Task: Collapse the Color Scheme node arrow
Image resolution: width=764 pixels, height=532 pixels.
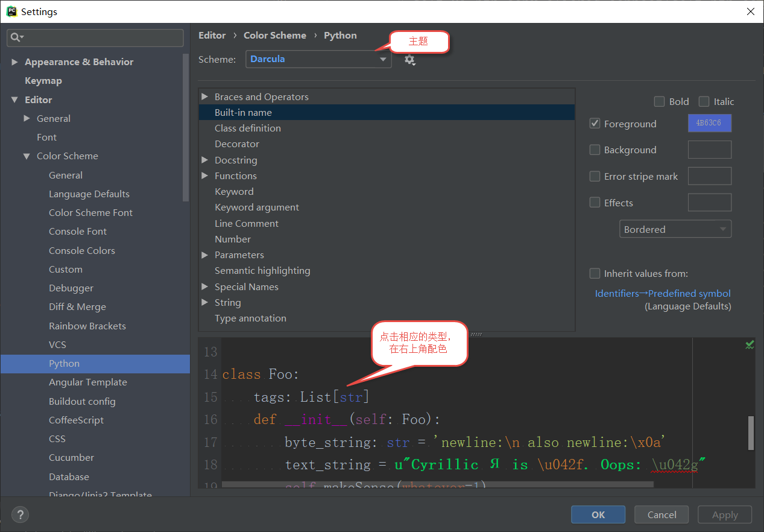Action: pos(27,156)
